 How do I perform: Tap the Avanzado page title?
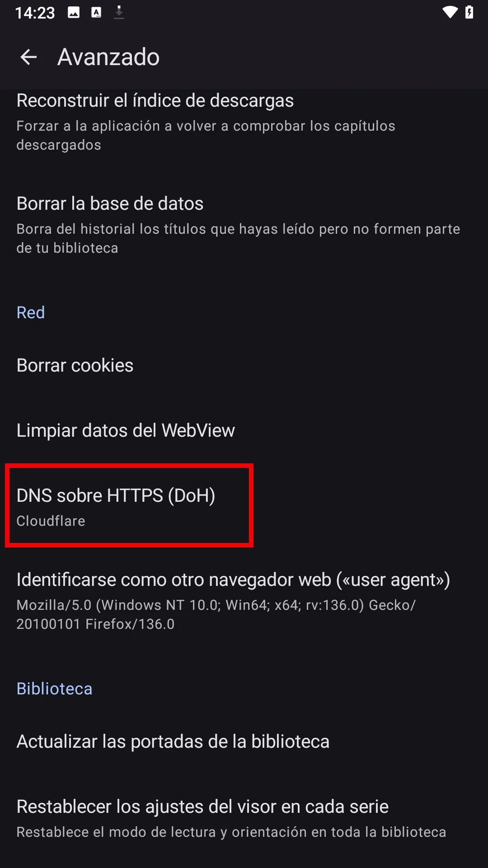point(108,57)
